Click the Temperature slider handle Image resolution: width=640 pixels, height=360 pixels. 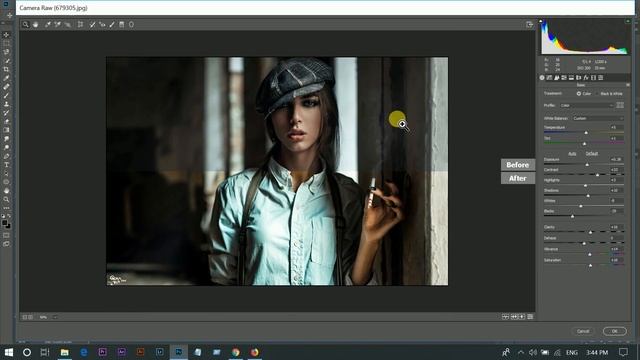586,133
